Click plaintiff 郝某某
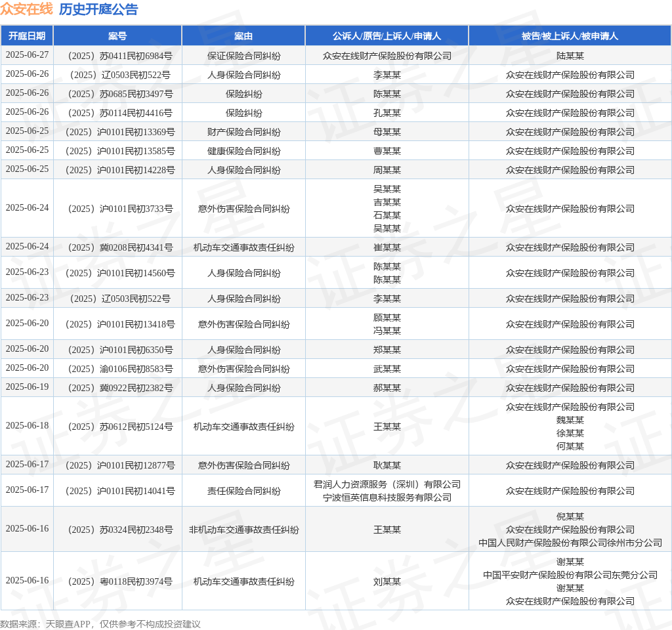Viewport: 672px width, 630px height. tap(387, 388)
